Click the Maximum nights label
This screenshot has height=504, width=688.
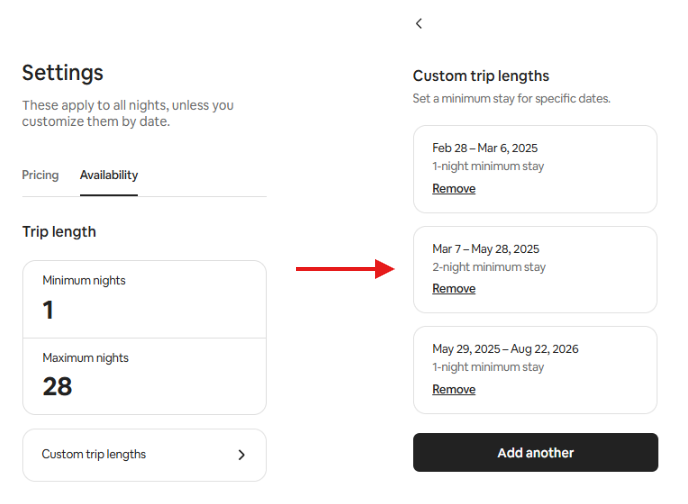(85, 358)
